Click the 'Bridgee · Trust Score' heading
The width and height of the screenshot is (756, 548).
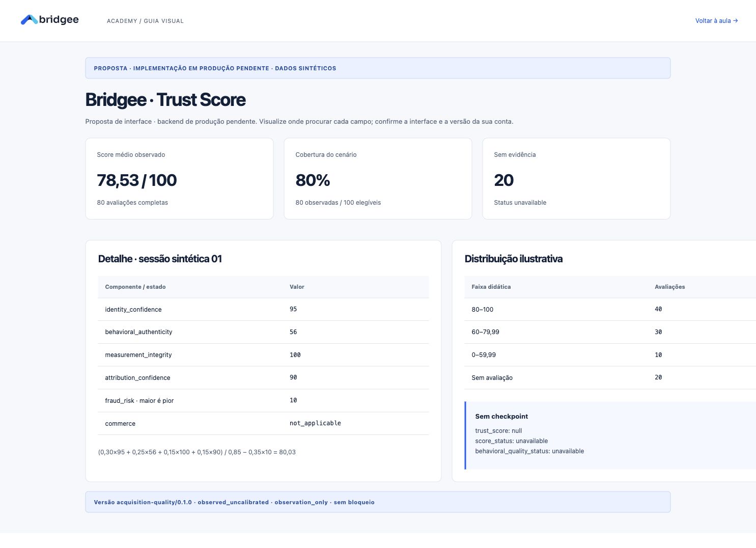pyautogui.click(x=165, y=100)
